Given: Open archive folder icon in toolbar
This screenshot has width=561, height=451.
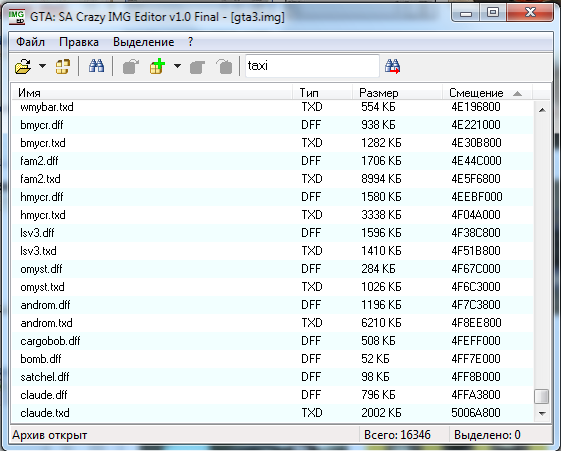Looking at the screenshot, I should (23, 66).
